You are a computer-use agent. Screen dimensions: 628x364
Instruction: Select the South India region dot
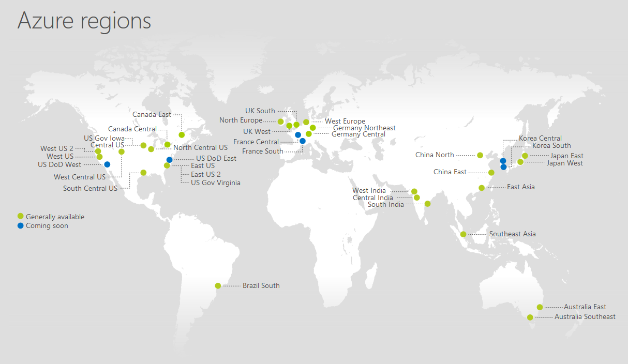[x=427, y=204]
